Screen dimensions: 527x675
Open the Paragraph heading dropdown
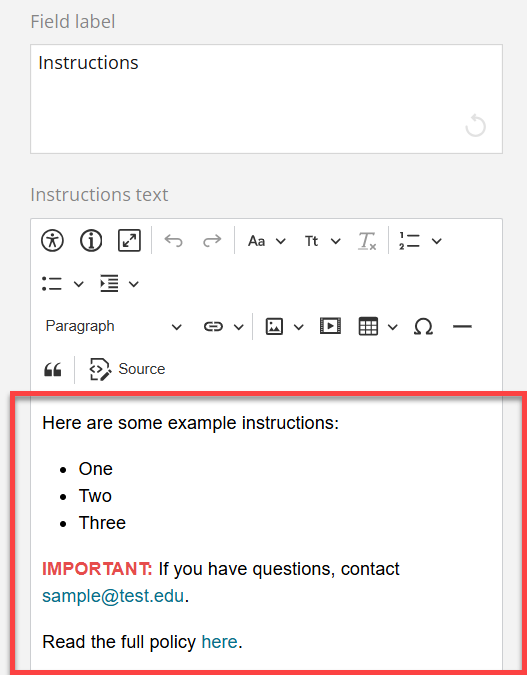(114, 326)
